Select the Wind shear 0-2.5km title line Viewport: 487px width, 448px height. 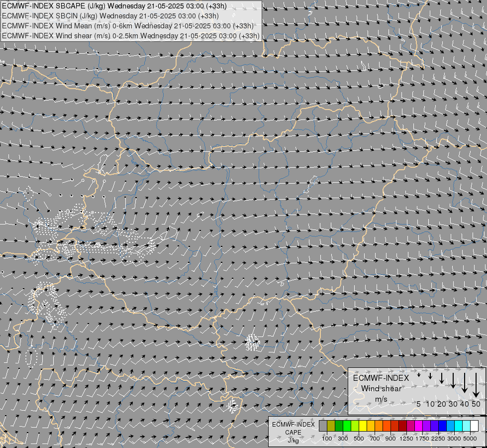tap(131, 36)
